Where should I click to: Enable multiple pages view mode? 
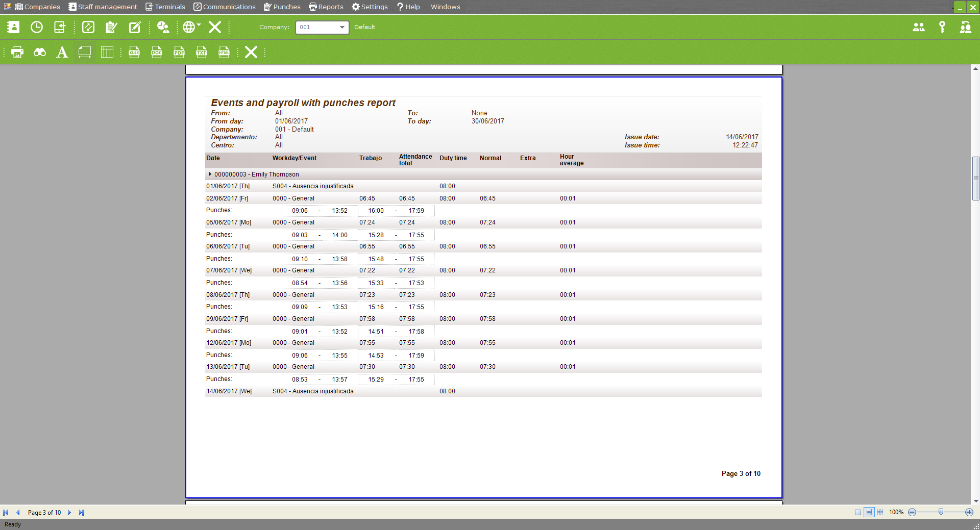[880, 512]
